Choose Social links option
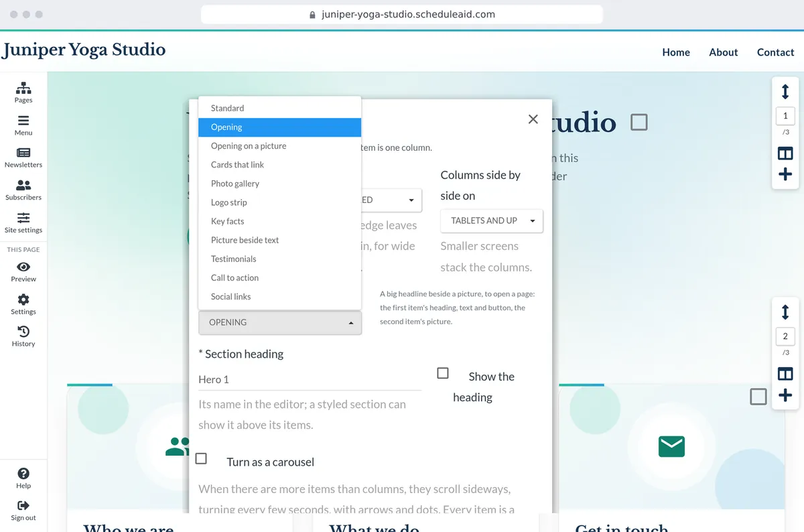804x532 pixels. tap(280, 296)
